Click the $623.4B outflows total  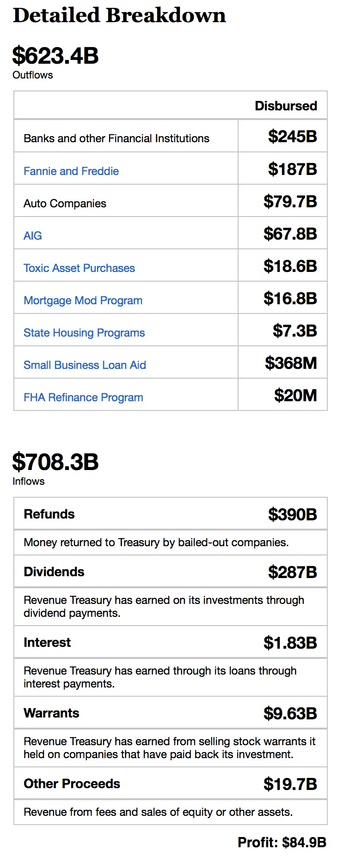pyautogui.click(x=55, y=56)
